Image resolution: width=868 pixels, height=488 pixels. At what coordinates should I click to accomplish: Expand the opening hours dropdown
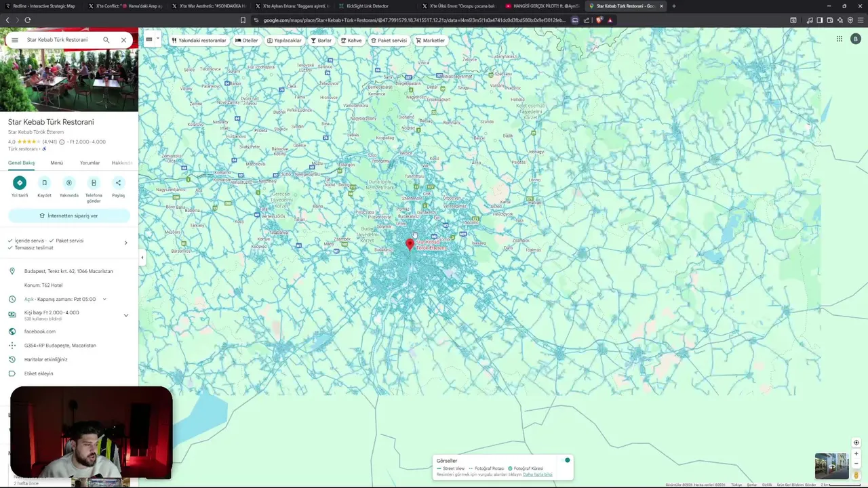point(104,299)
